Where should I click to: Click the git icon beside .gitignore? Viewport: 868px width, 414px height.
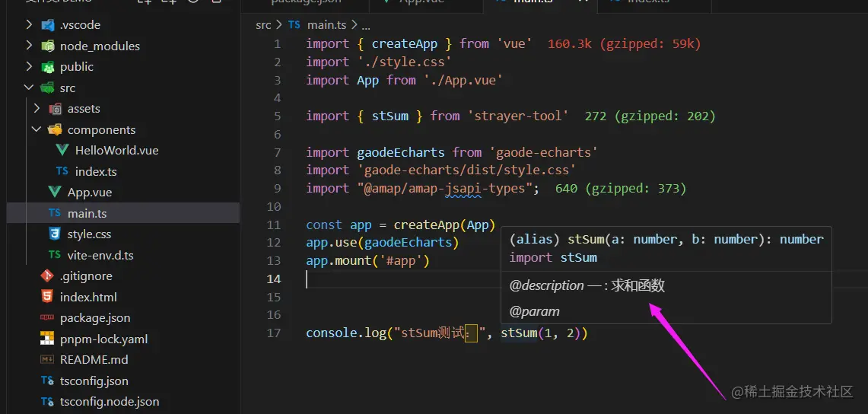pyautogui.click(x=48, y=275)
